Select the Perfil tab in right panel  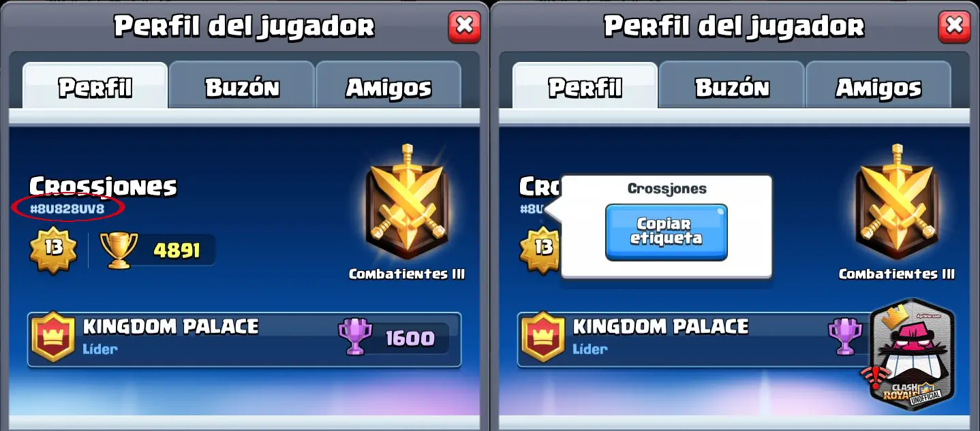(585, 86)
